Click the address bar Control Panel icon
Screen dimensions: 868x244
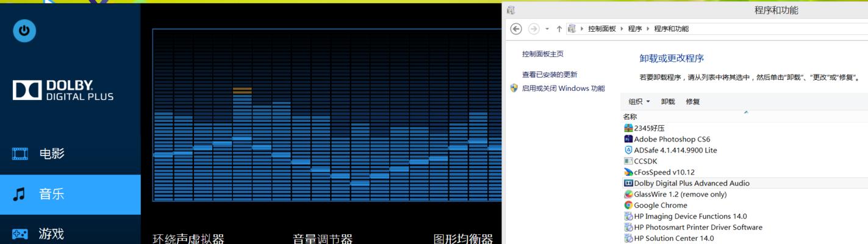tap(572, 29)
